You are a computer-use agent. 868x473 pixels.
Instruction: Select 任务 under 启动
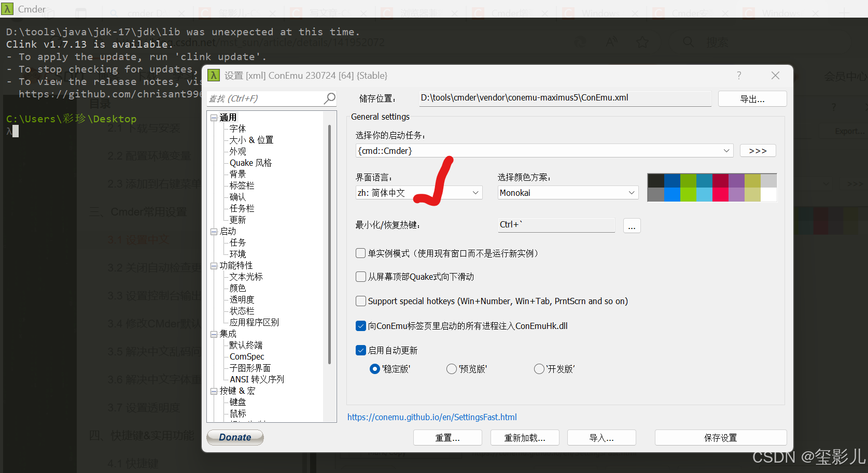click(238, 242)
